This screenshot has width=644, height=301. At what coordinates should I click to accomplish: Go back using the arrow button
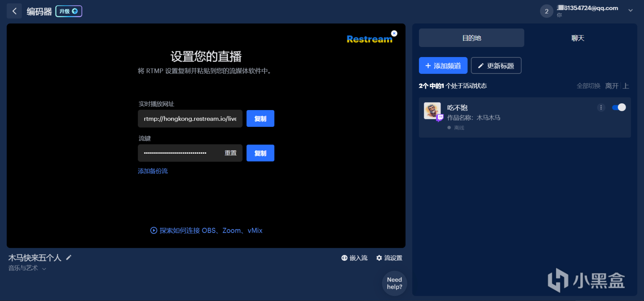[x=14, y=11]
